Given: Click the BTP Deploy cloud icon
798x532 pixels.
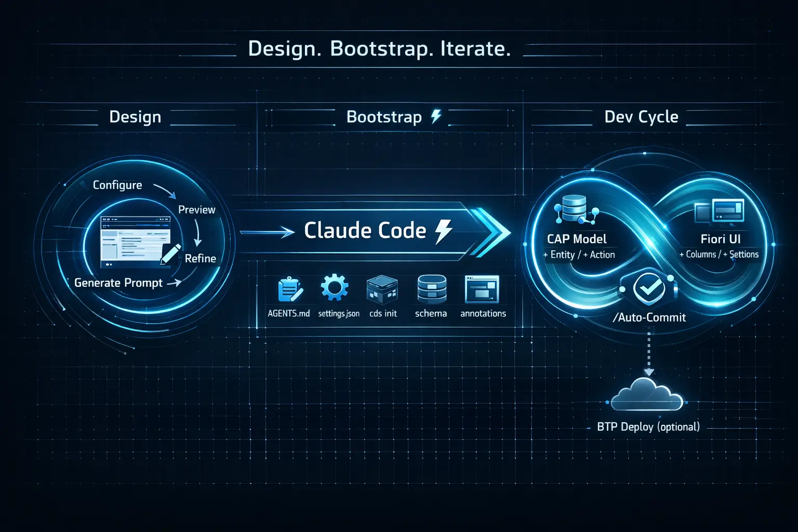Looking at the screenshot, I should coord(647,395).
